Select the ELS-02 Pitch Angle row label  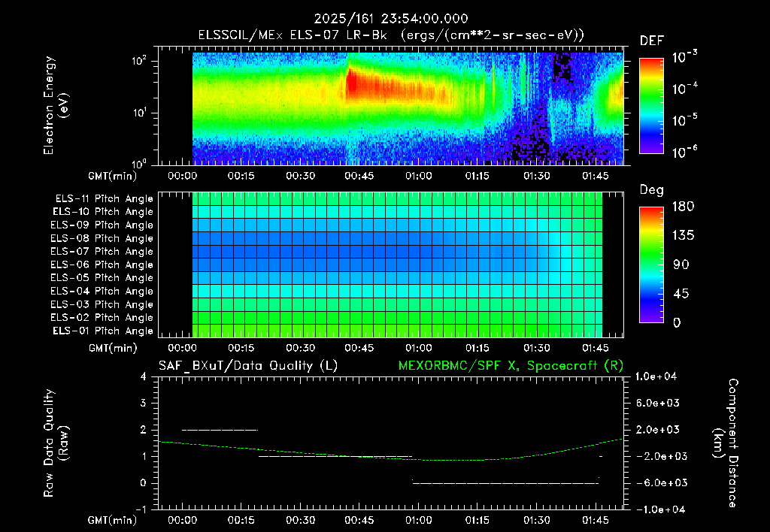102,318
